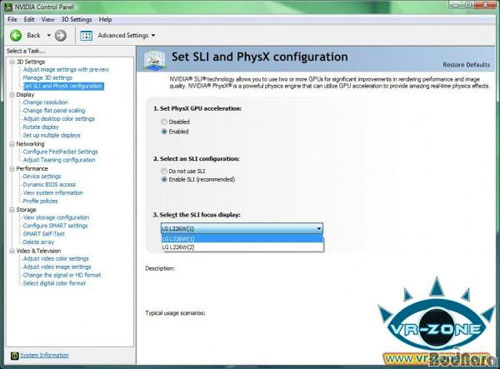Open Profile policies task
The width and height of the screenshot is (500, 369).
(40, 201)
